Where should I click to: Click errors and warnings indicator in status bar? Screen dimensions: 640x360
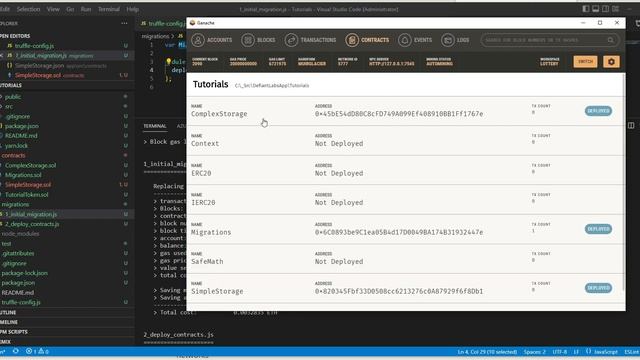pos(37,351)
